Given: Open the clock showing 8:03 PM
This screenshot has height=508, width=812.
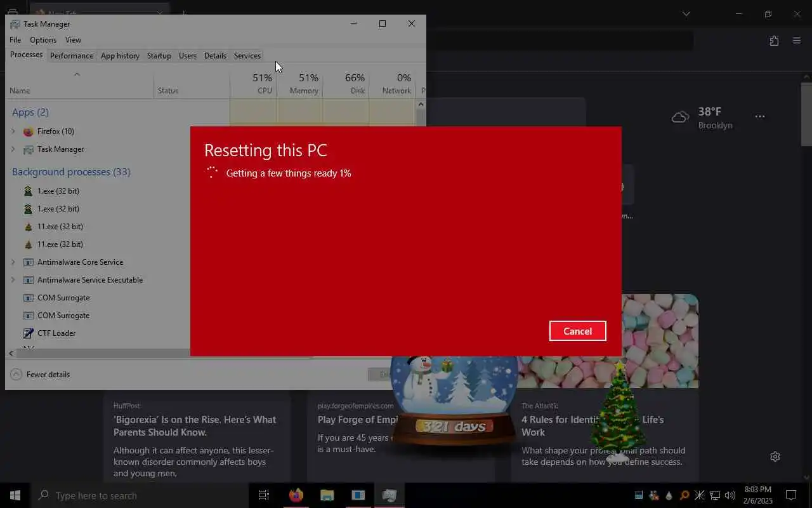Looking at the screenshot, I should 757,495.
